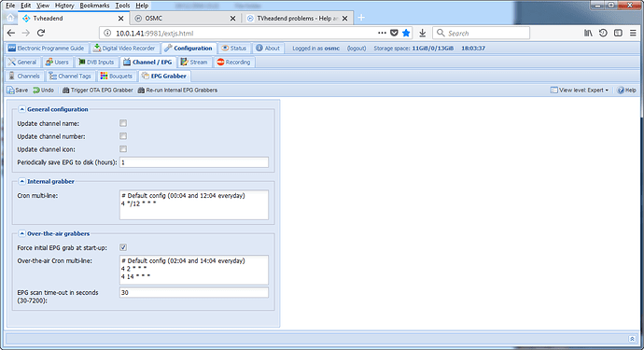The image size is (644, 350).
Task: Open the Recording tab
Action: (233, 62)
